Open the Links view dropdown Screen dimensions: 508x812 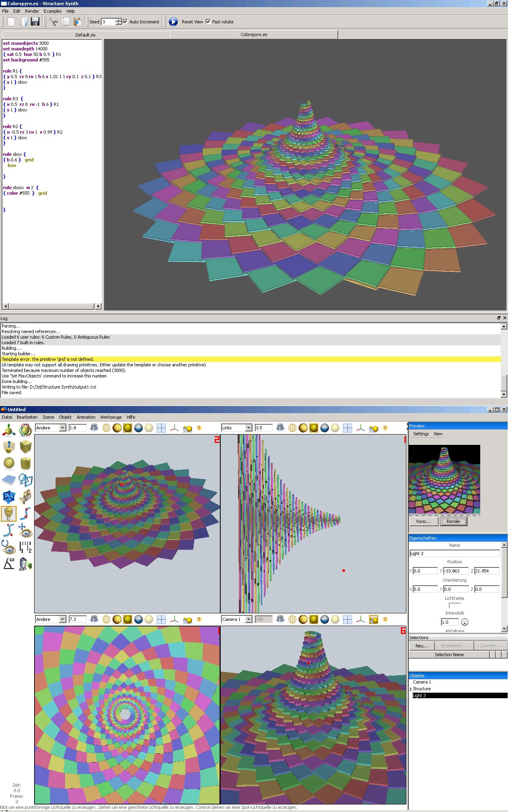point(248,428)
